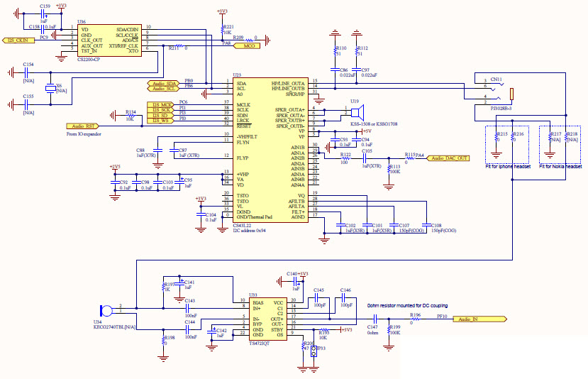The width and height of the screenshot is (588, 379).
Task: Select the CS43L22 part label
Action: click(x=243, y=226)
